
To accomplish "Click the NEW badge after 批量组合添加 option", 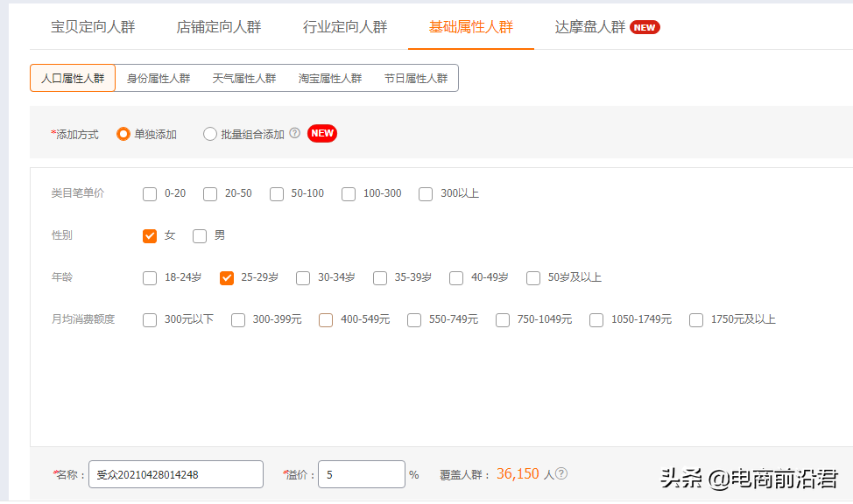I will (x=321, y=133).
